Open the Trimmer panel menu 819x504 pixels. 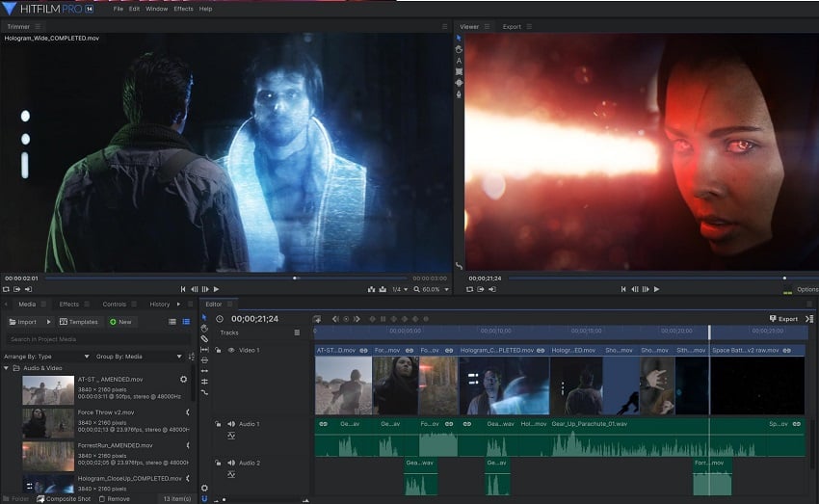(x=38, y=27)
